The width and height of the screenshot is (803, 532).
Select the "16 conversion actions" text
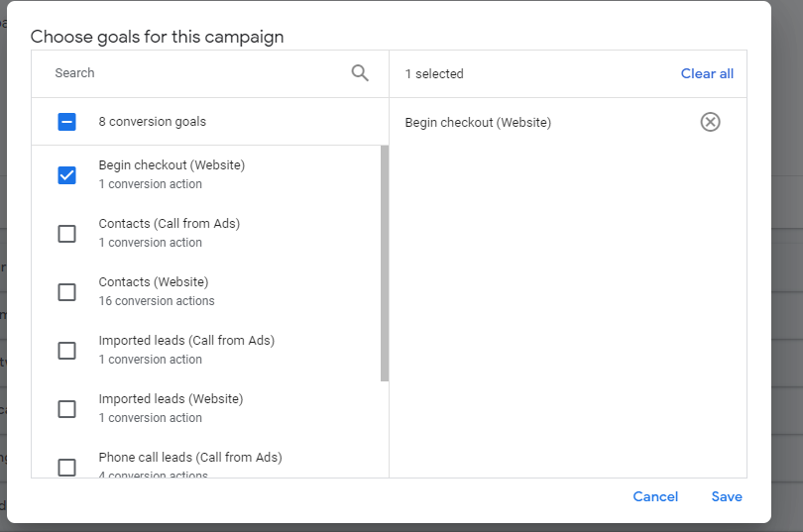pos(157,301)
